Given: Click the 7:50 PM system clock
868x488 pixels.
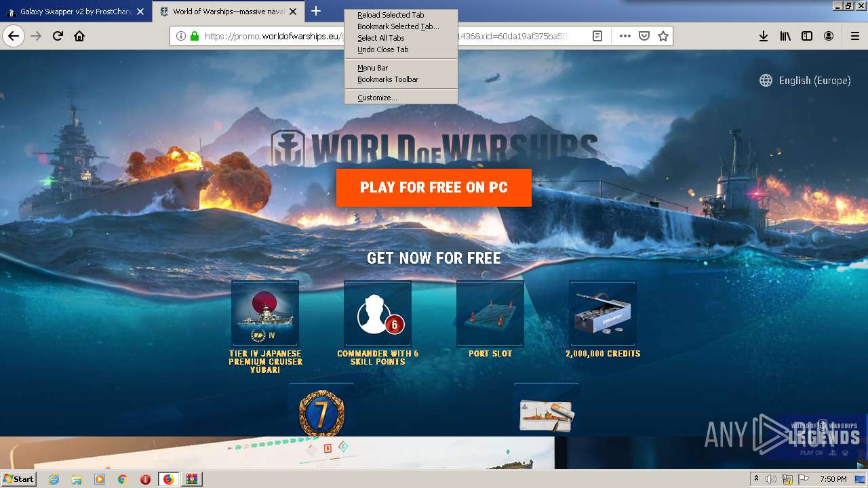Looking at the screenshot, I should coord(833,479).
